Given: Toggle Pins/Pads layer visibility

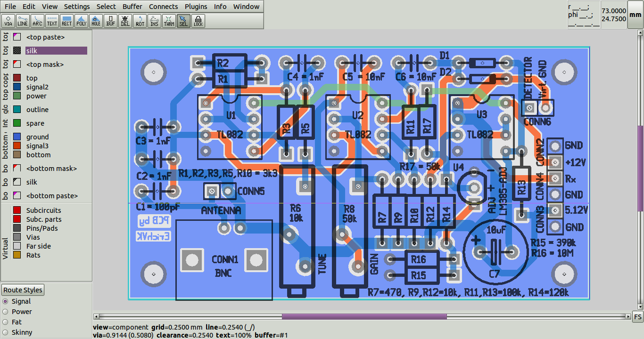Looking at the screenshot, I should pos(17,228).
